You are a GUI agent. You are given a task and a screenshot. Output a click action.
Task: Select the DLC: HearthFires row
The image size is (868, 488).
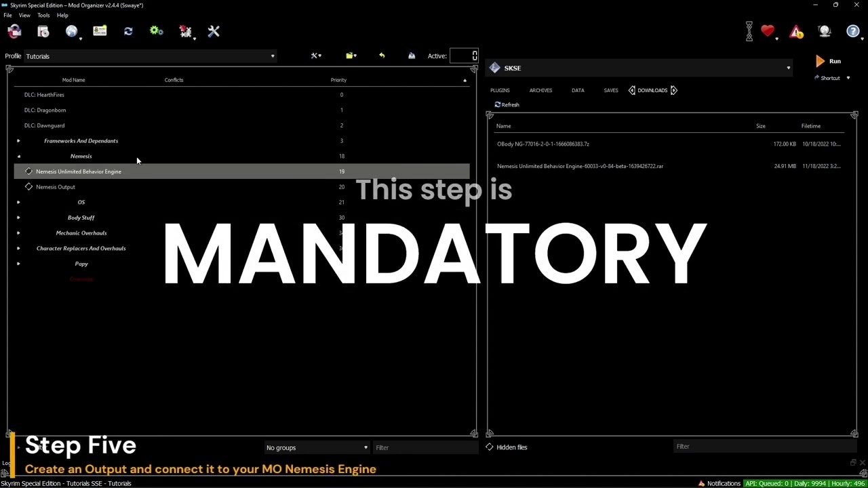click(x=242, y=95)
